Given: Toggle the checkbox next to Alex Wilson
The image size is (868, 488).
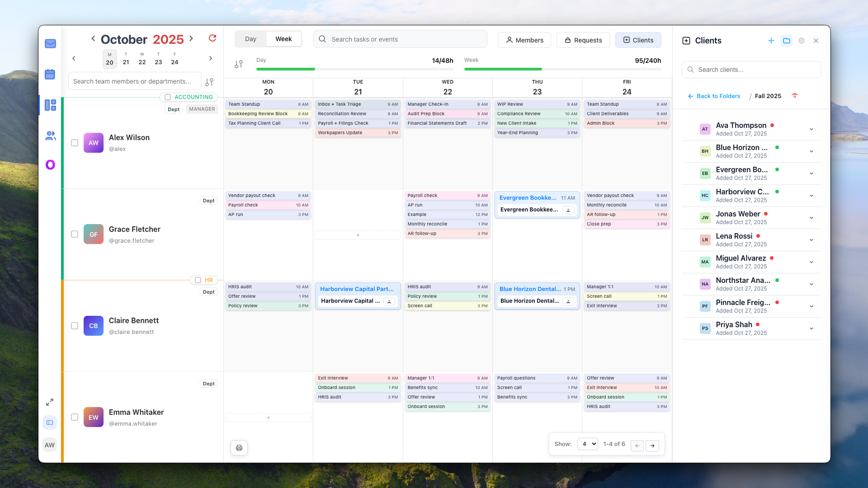Looking at the screenshot, I should click(x=75, y=143).
